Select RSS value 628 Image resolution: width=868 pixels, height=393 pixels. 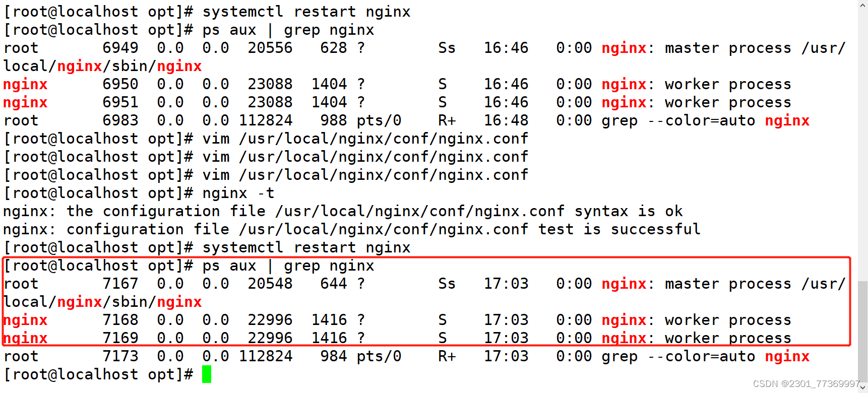334,48
